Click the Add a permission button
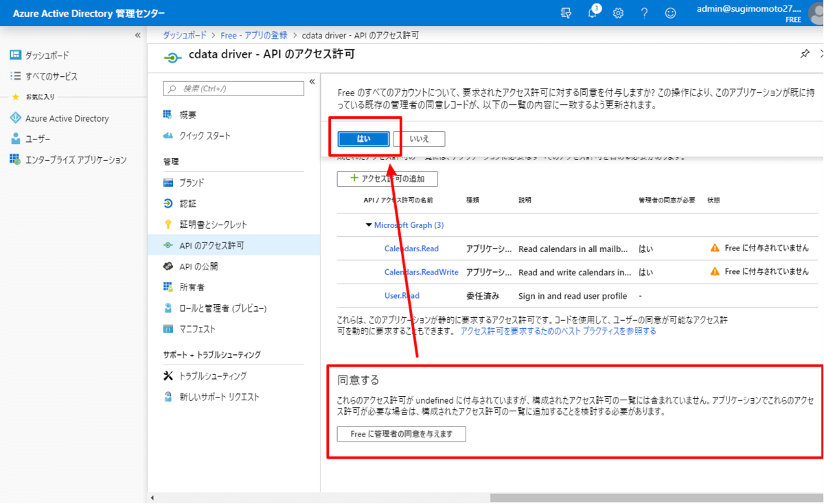 [x=387, y=179]
